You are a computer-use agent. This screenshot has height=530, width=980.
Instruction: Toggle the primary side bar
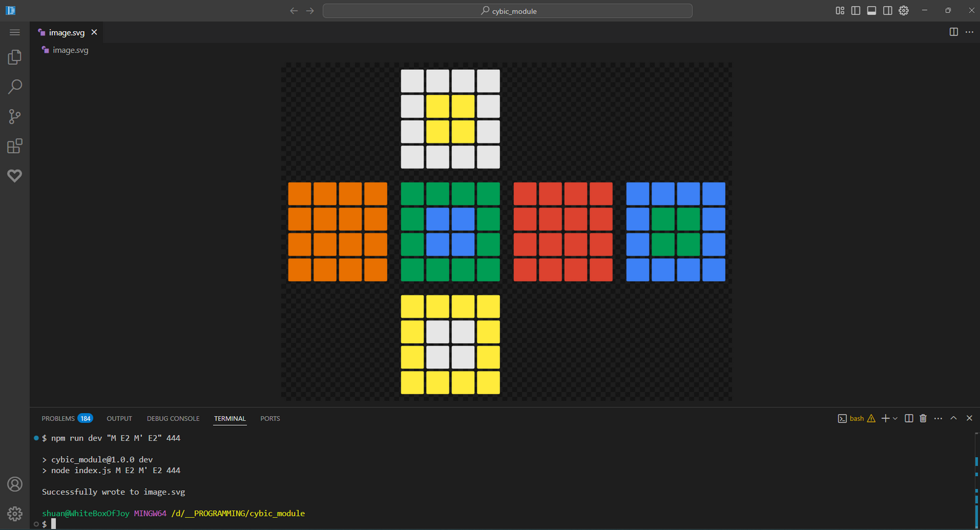point(856,10)
